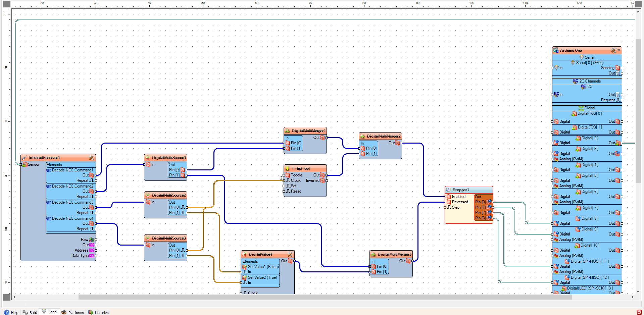The height and width of the screenshot is (315, 644).
Task: Click Arduino Serial Sending pin icon
Action: [x=617, y=68]
